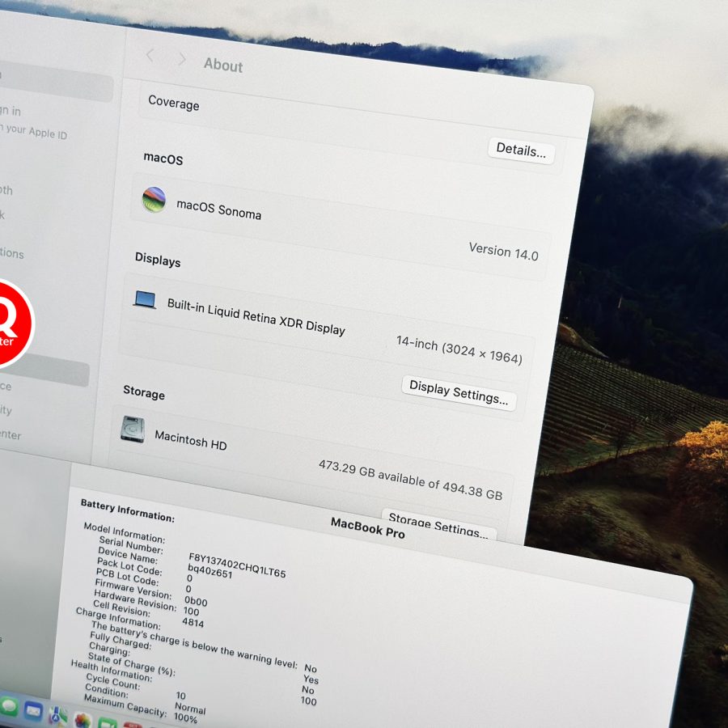The image size is (728, 728).
Task: Go forward with the right chevron arrow
Action: 182,59
